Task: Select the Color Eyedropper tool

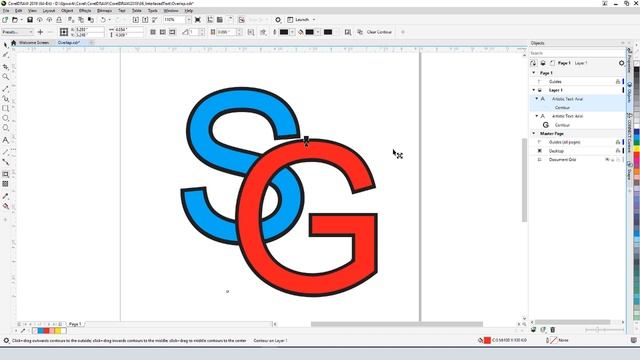Action: tap(5, 196)
